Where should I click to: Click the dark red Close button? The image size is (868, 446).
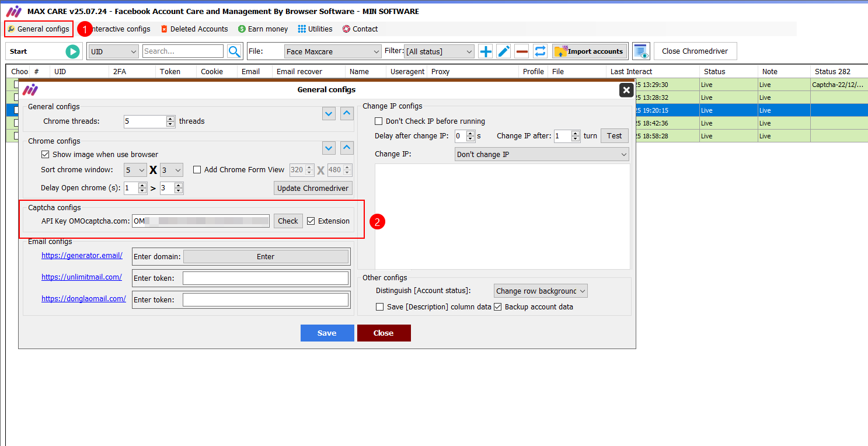click(x=384, y=333)
